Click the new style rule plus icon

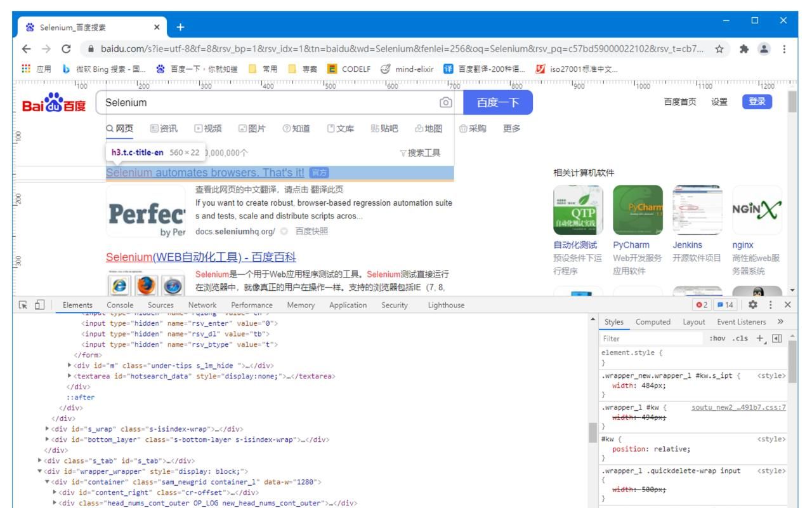pos(760,338)
